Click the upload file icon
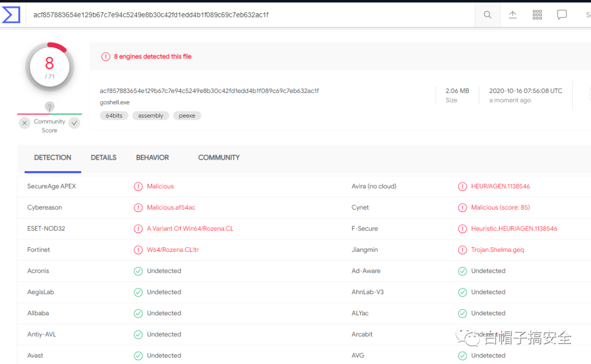 513,15
